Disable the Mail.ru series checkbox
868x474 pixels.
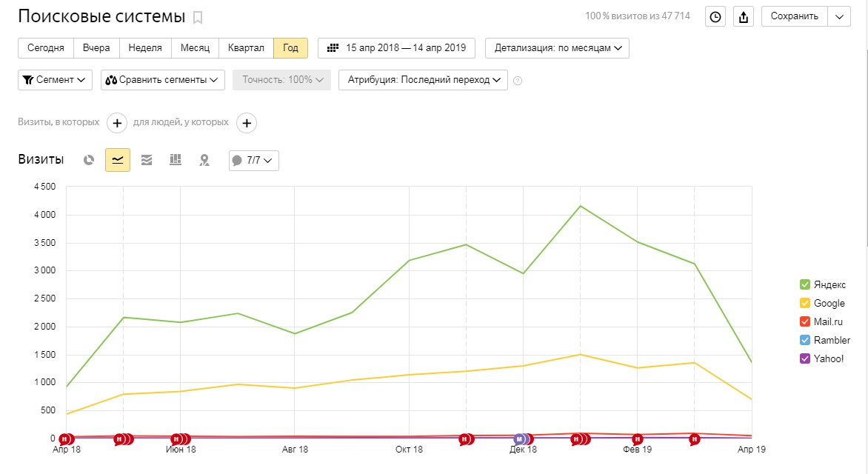tap(804, 322)
